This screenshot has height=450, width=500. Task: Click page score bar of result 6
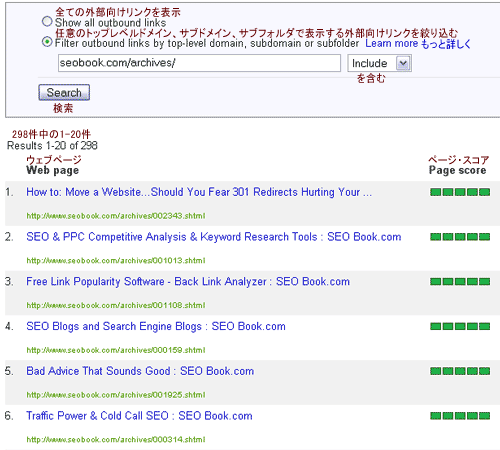tap(460, 415)
